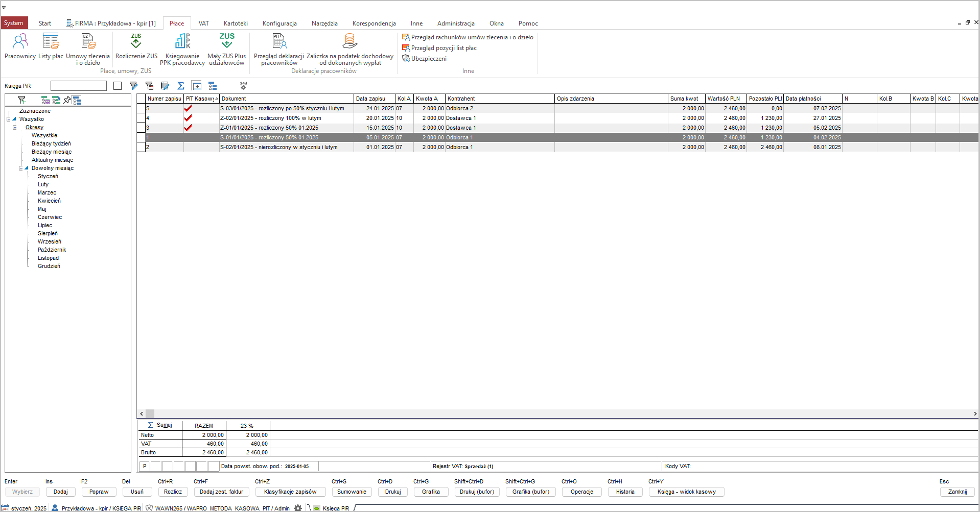Click Księga - widok kasowy button
This screenshot has height=512, width=980.
[687, 492]
